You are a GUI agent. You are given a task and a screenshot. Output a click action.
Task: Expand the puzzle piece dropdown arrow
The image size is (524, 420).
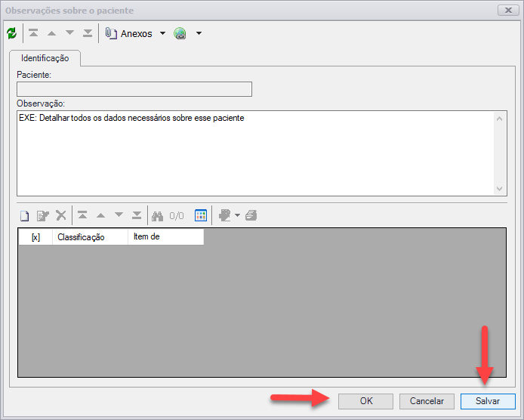(237, 215)
